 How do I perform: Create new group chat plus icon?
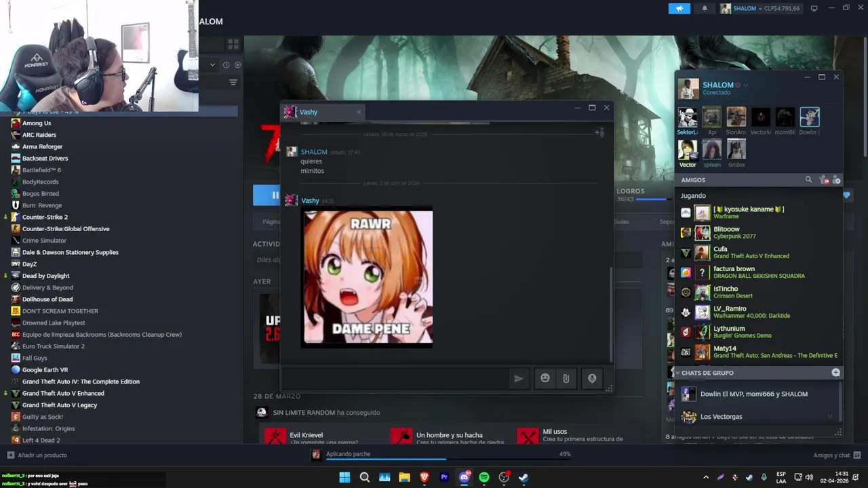coord(835,373)
